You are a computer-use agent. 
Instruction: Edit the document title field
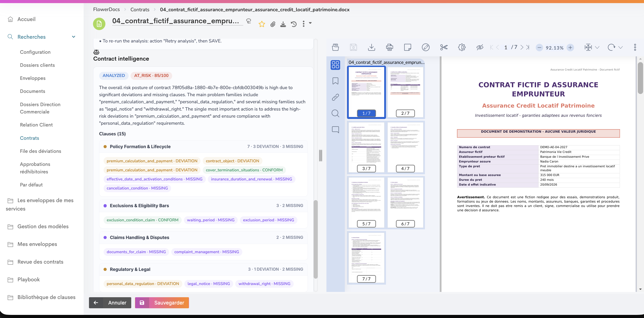[177, 21]
